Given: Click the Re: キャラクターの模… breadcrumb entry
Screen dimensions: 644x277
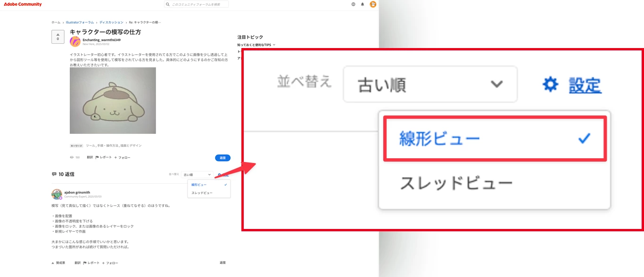Looking at the screenshot, I should click(145, 22).
